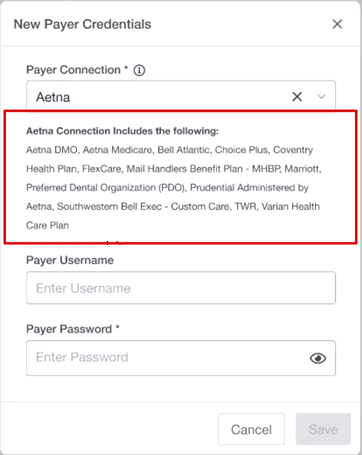Toggle password visibility with the eye icon
Image resolution: width=362 pixels, height=455 pixels.
pos(318,358)
